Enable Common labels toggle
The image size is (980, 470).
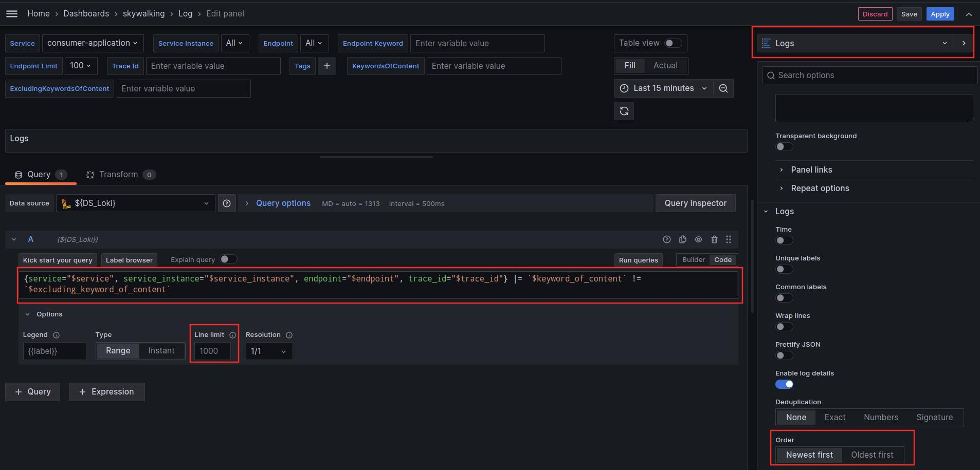click(784, 298)
